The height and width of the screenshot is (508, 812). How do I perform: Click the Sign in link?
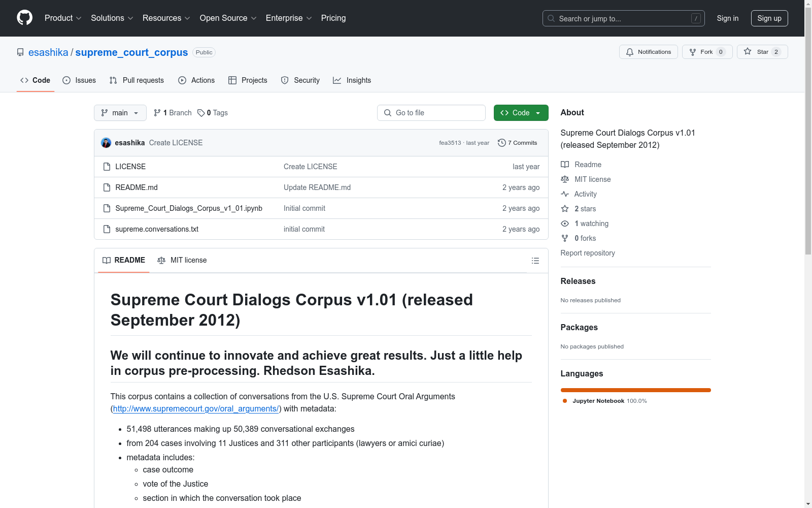(x=728, y=18)
